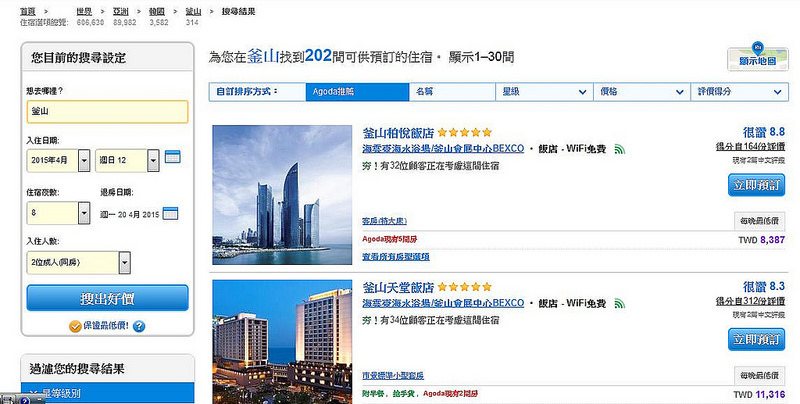
Task: Click 立即預訂 for 釜山柏悅飯店
Action: pos(756,185)
